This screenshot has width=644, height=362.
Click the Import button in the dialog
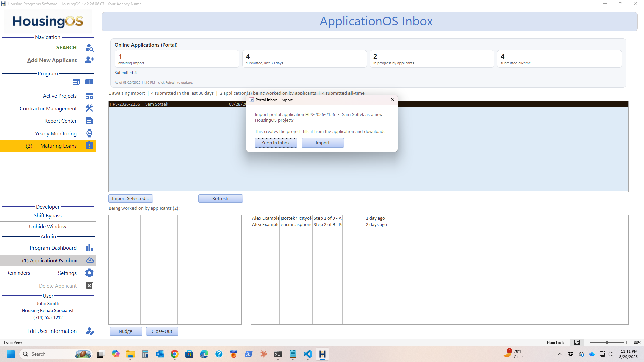[x=323, y=143]
